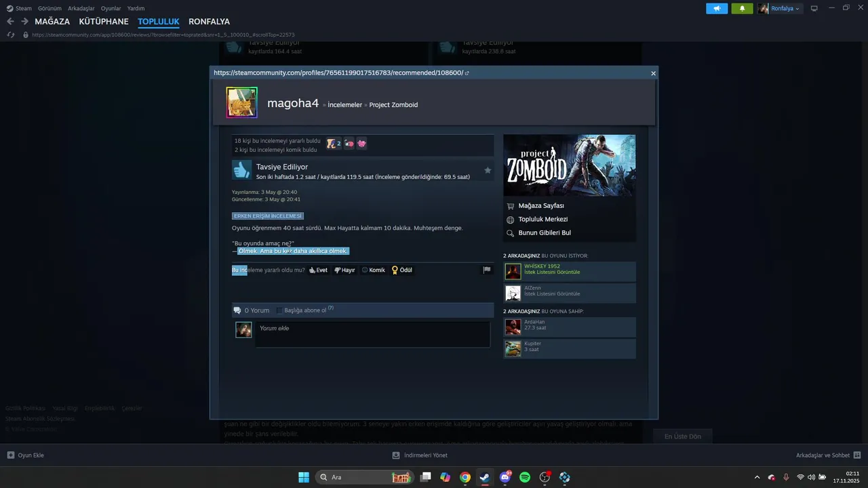Give an Ödül to the review

tap(401, 270)
